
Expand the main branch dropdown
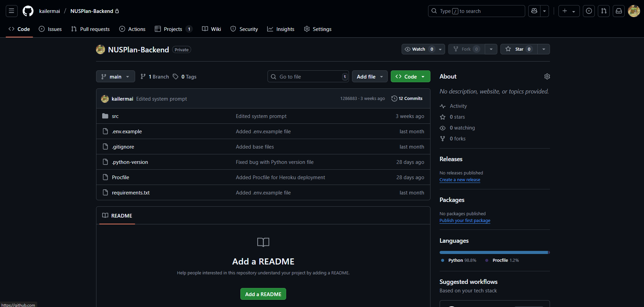(x=115, y=76)
